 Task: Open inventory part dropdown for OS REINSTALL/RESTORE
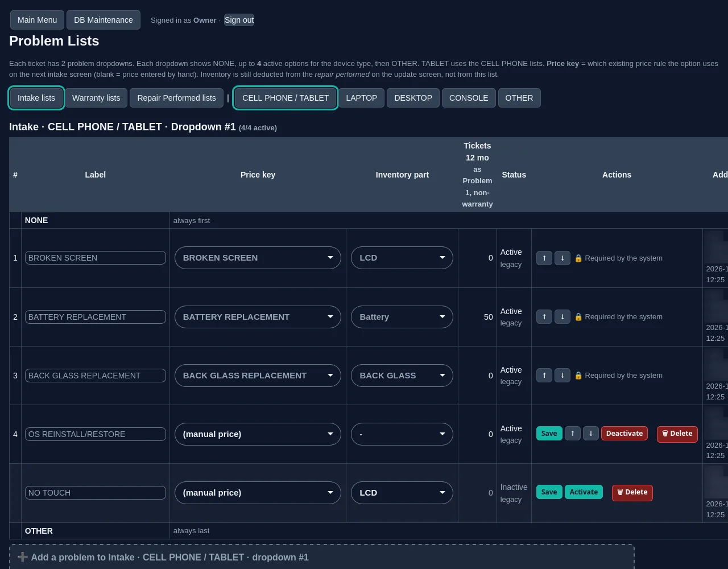coord(402,434)
